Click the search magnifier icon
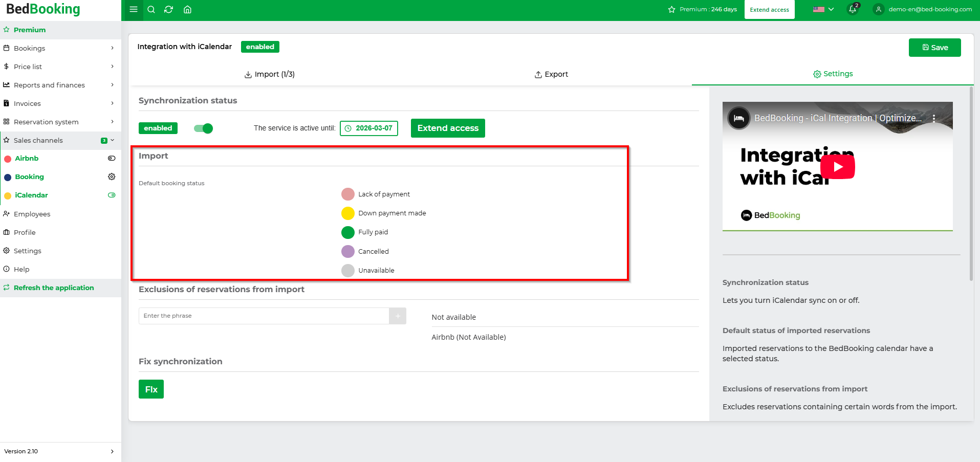This screenshot has height=462, width=980. (x=151, y=9)
